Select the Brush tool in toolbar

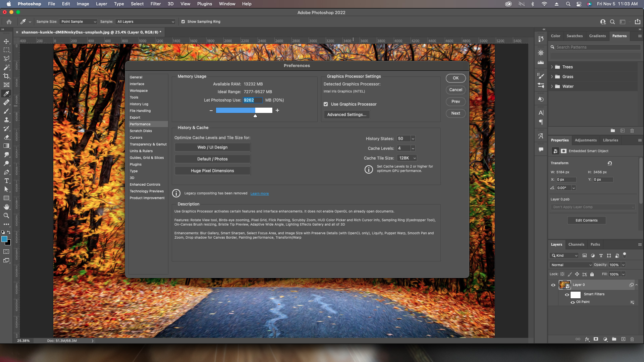pyautogui.click(x=7, y=111)
